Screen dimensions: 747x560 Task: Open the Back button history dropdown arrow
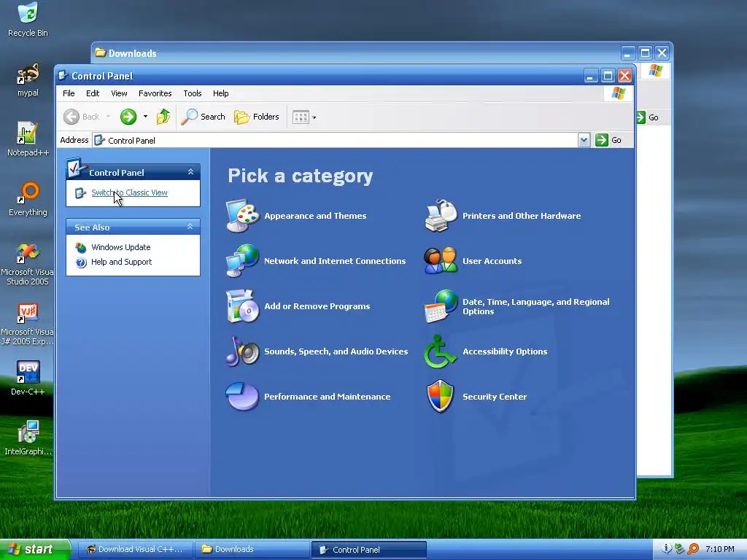click(108, 117)
